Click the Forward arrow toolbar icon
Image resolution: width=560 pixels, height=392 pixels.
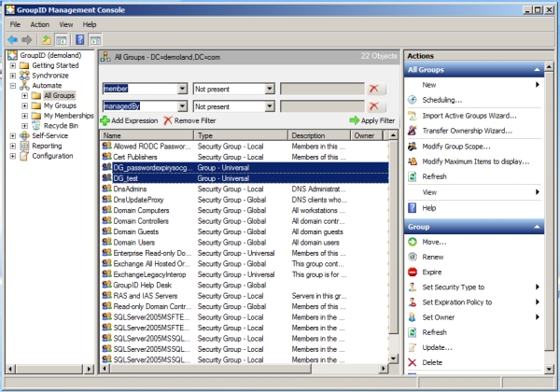[x=27, y=39]
